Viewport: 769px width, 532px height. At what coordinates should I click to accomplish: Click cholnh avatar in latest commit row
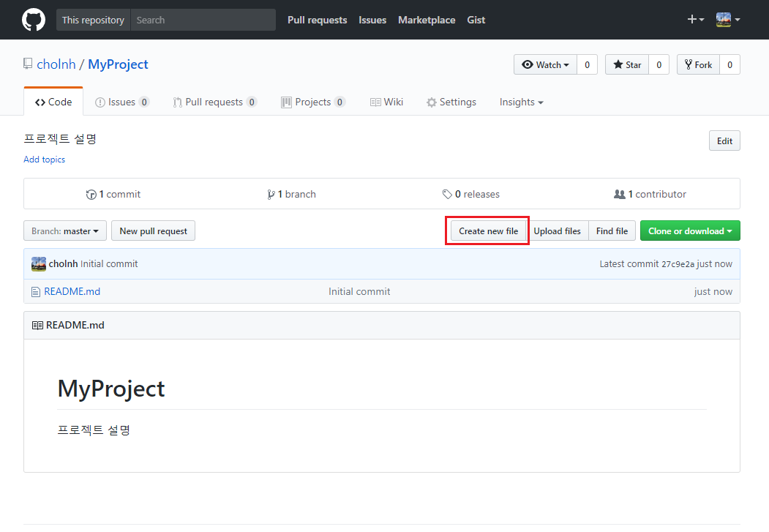39,263
